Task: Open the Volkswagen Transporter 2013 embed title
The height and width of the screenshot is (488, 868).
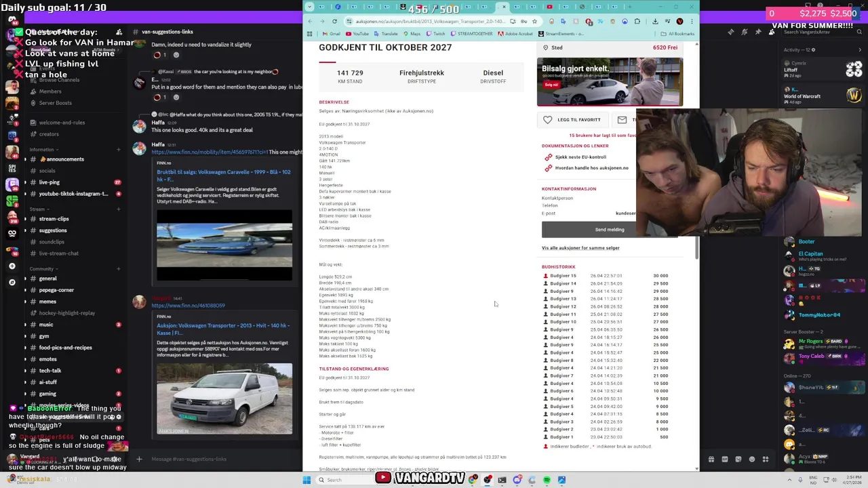Action: click(223, 329)
